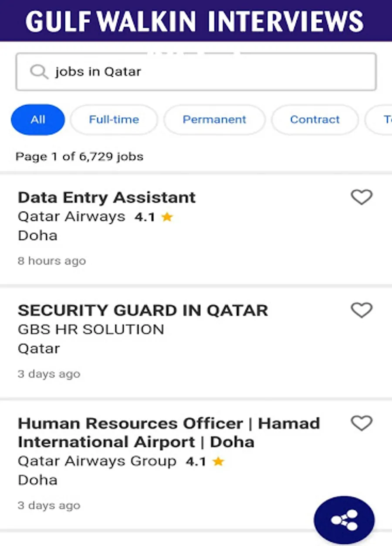
Task: Open the Data Entry Assistant job
Action: [107, 198]
